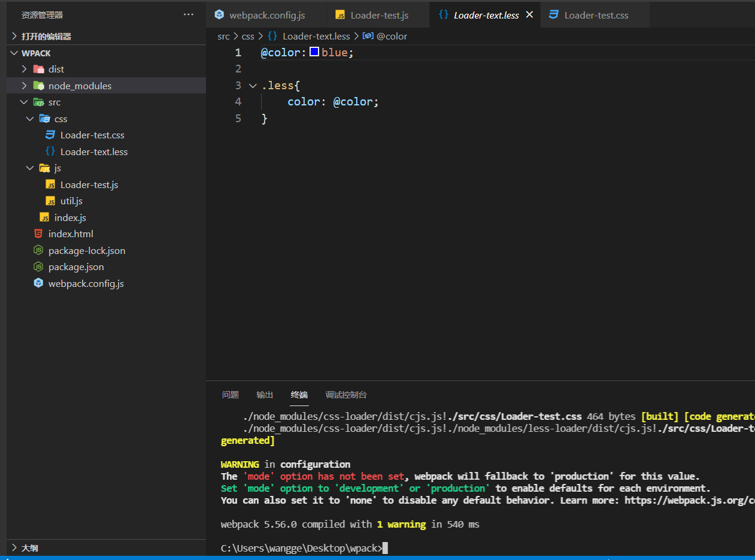Open the 输出 output panel tab

(265, 395)
